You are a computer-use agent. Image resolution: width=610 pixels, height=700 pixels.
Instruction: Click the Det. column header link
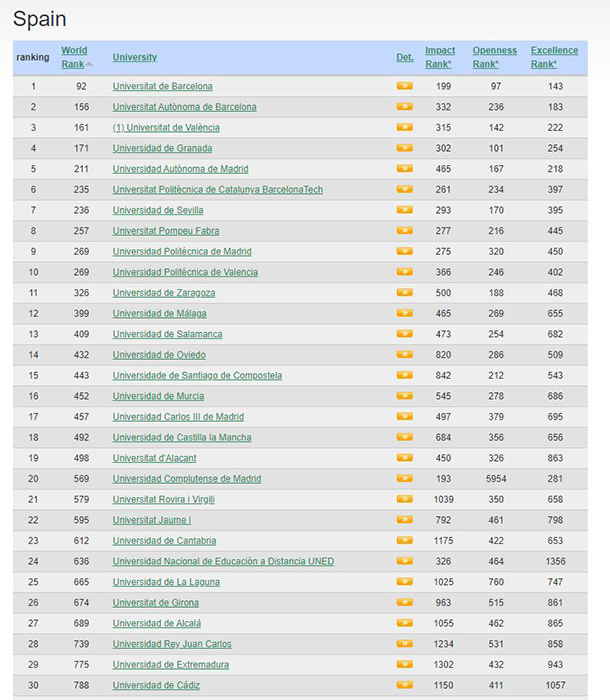(x=404, y=57)
